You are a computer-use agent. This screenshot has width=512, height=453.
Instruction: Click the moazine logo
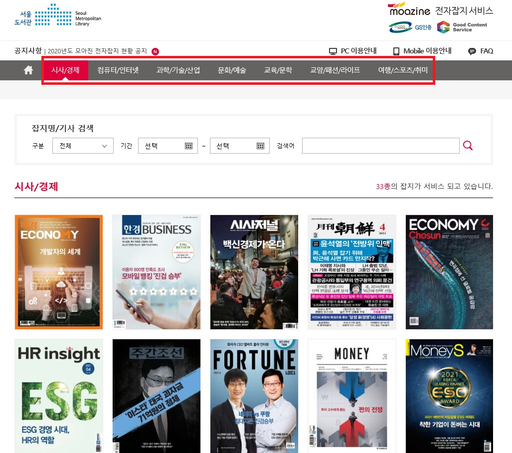click(x=409, y=9)
